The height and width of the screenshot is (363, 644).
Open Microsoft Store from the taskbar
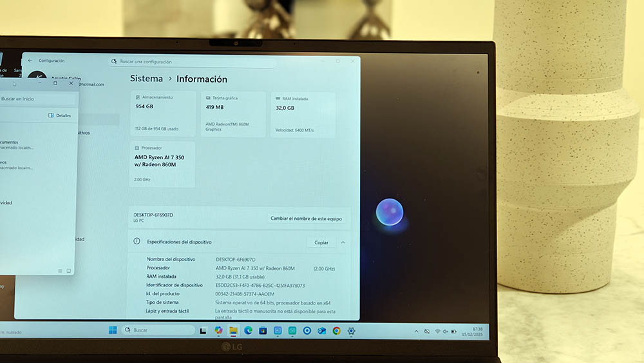(x=263, y=331)
